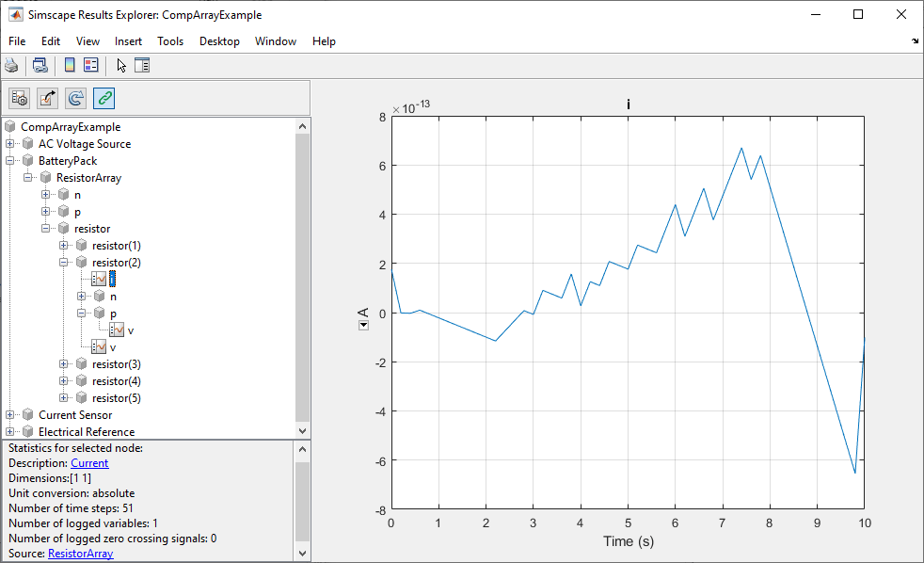Expand the resistor(3) tree node

pyautogui.click(x=64, y=363)
